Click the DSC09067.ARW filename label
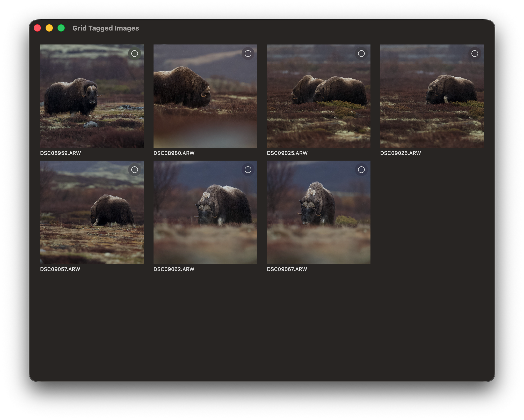This screenshot has height=420, width=524. 287,269
